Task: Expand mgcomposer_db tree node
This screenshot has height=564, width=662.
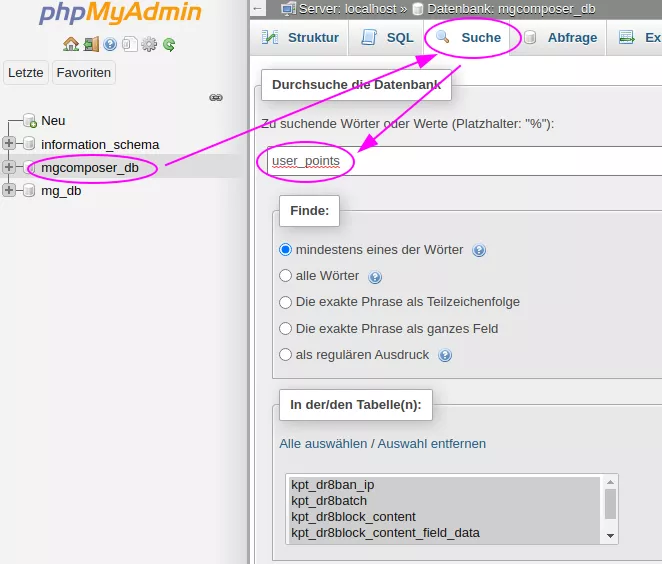Action: tap(8, 167)
